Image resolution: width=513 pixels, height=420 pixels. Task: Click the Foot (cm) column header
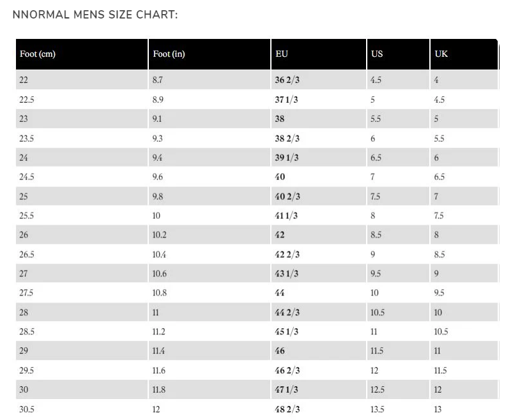(x=82, y=54)
